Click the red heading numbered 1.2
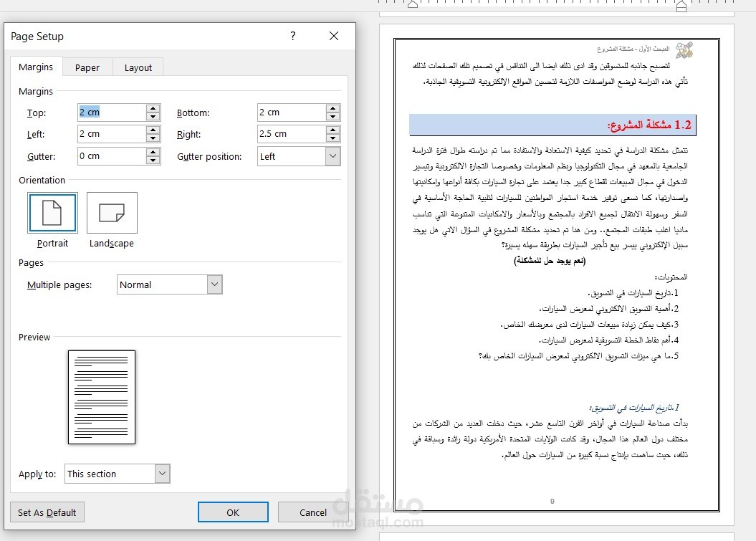756x541 pixels. point(649,125)
